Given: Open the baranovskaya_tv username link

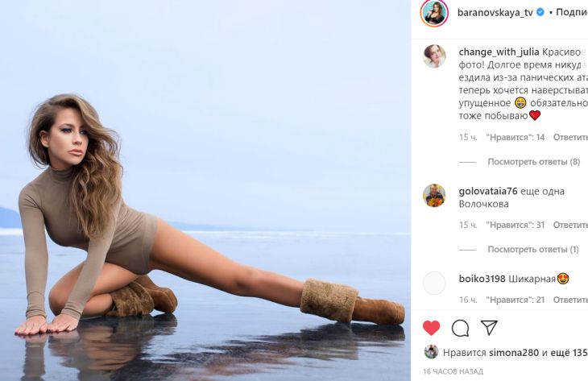Looking at the screenshot, I should (x=495, y=12).
